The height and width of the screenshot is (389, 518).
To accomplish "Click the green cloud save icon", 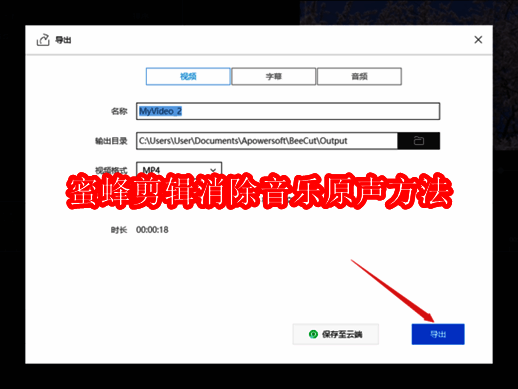I will click(x=313, y=334).
